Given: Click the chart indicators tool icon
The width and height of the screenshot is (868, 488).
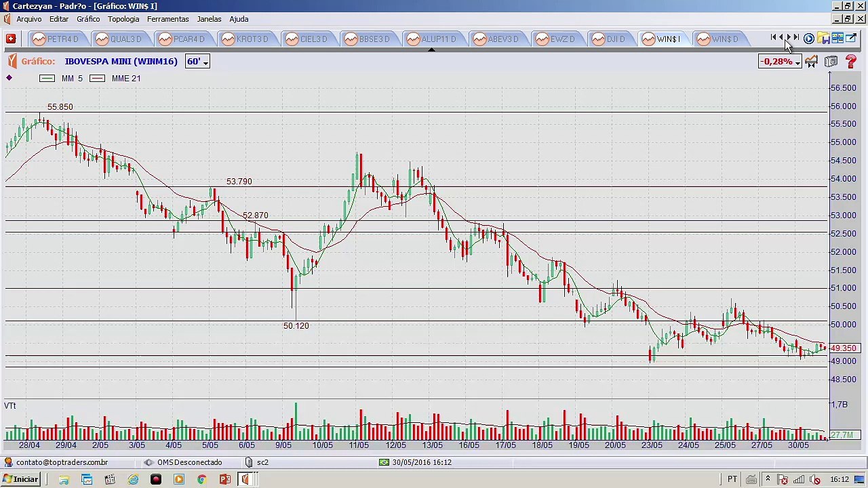Looking at the screenshot, I should pyautogui.click(x=812, y=62).
